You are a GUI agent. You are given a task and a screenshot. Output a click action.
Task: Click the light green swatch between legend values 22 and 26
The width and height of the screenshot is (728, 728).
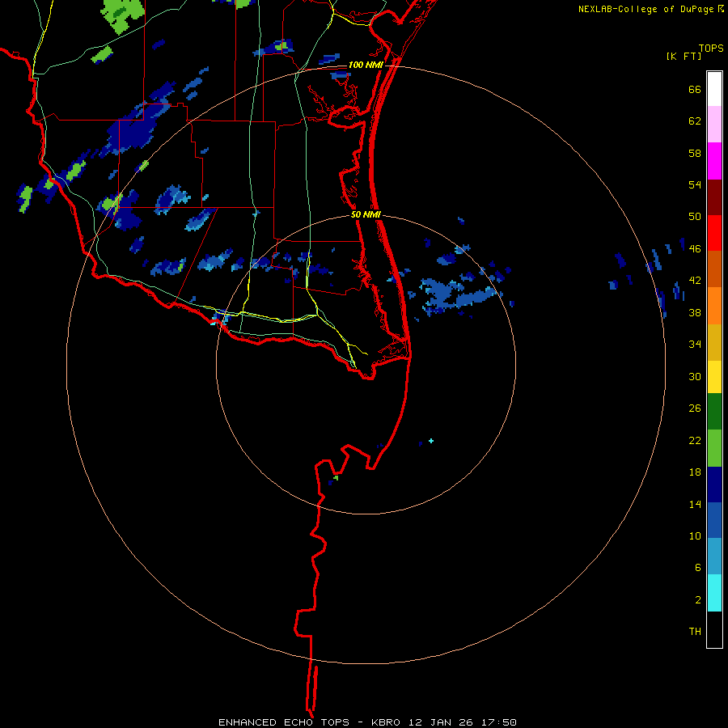[714, 448]
